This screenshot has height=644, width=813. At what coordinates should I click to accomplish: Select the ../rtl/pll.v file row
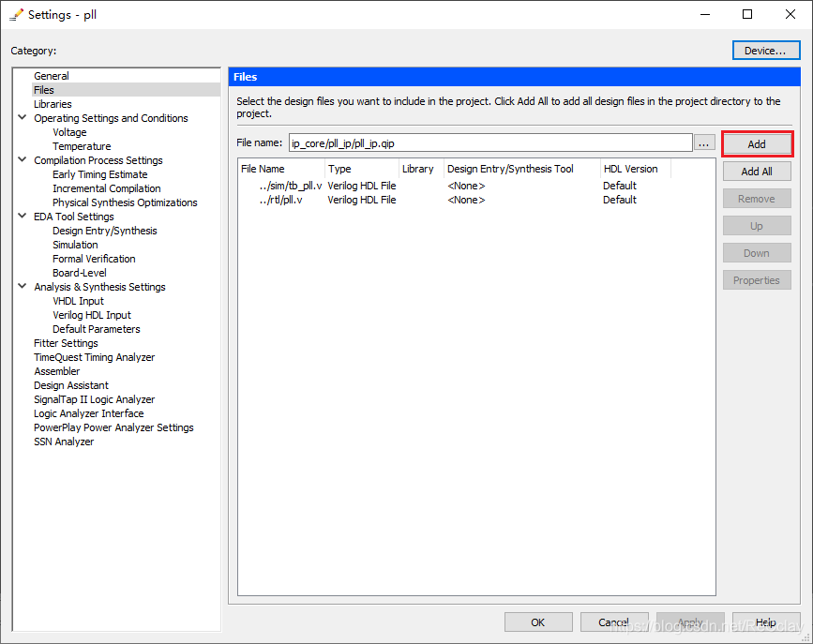tap(476, 200)
